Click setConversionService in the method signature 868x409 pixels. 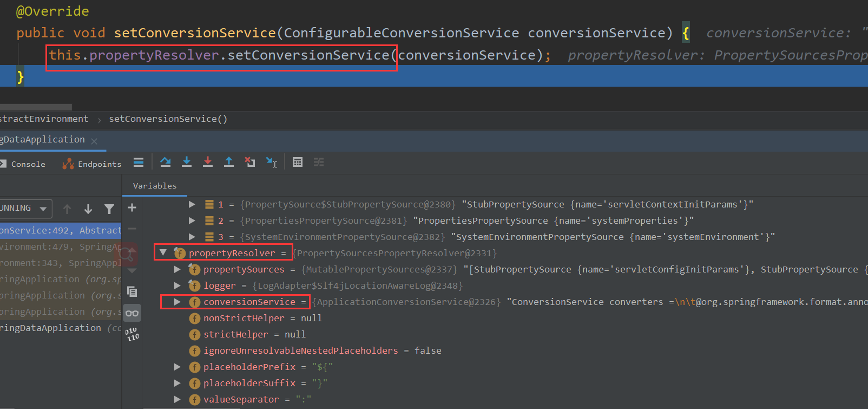click(195, 33)
